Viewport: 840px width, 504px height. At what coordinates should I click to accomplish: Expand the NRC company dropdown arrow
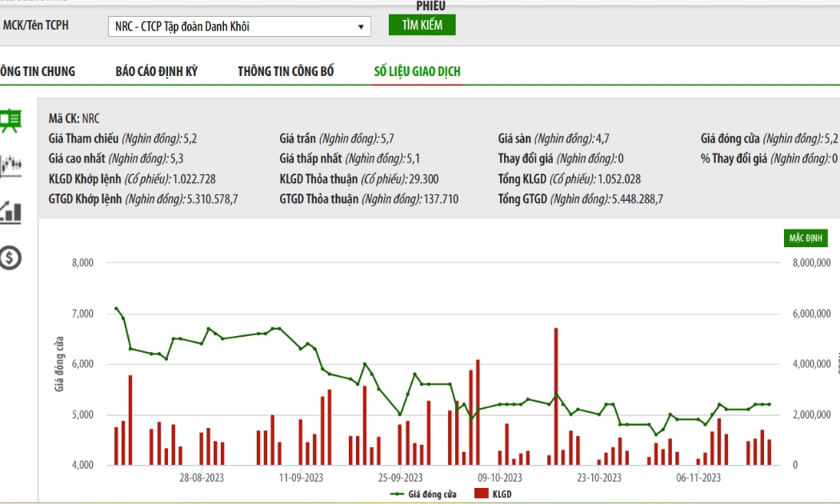tap(361, 26)
